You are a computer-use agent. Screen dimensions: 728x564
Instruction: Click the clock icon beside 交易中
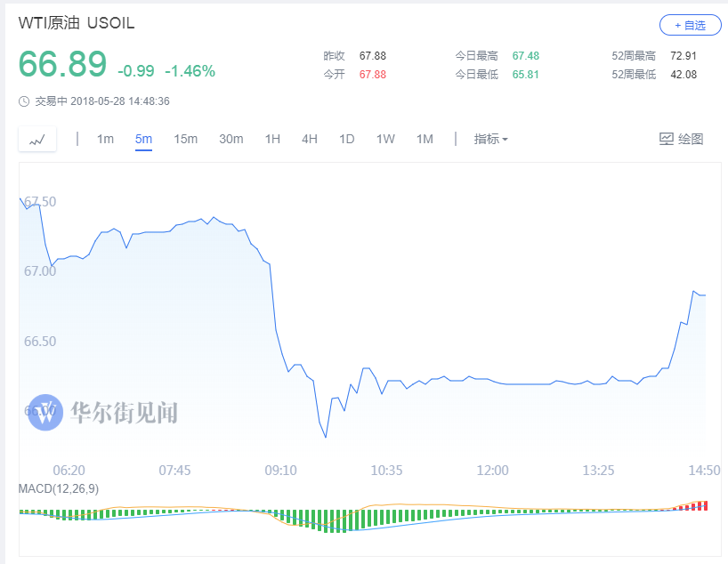click(24, 101)
